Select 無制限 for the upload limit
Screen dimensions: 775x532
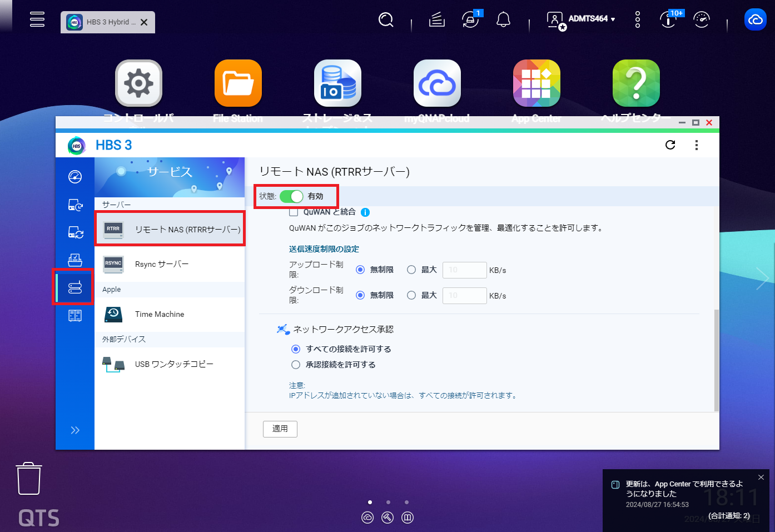click(360, 270)
